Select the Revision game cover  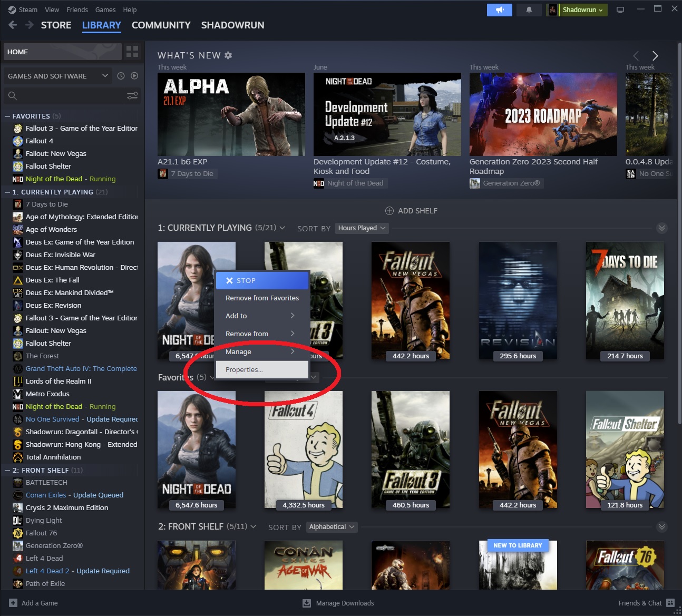[518, 301]
